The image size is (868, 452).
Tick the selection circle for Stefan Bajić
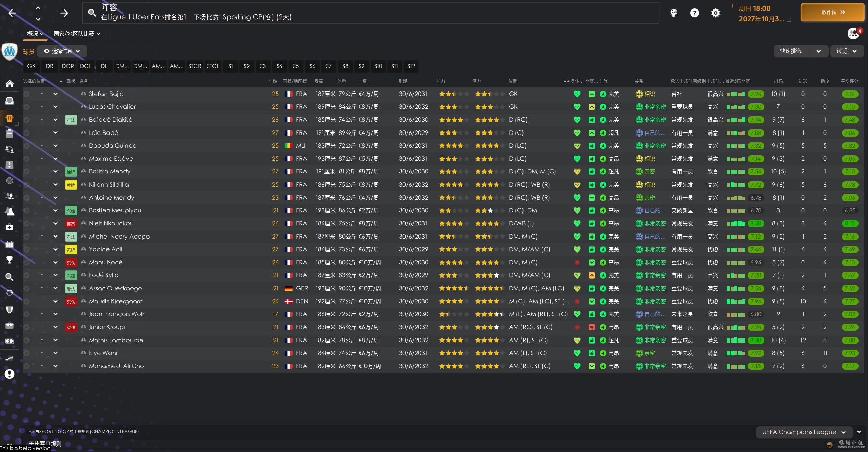(x=27, y=94)
